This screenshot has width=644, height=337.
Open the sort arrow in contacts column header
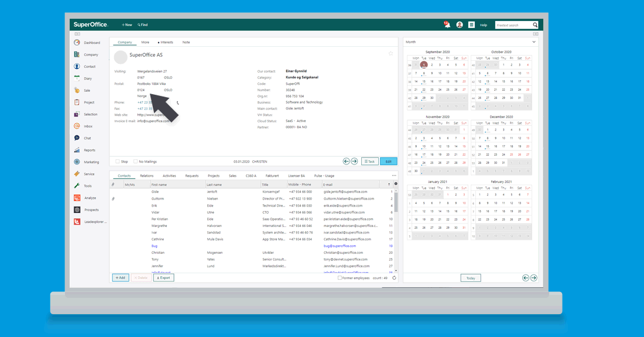coord(388,184)
